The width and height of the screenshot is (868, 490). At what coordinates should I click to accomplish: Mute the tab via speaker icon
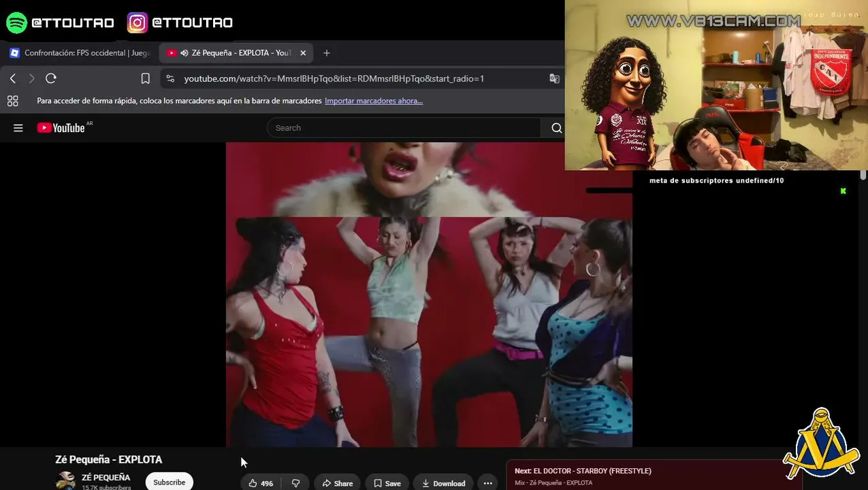pyautogui.click(x=184, y=53)
